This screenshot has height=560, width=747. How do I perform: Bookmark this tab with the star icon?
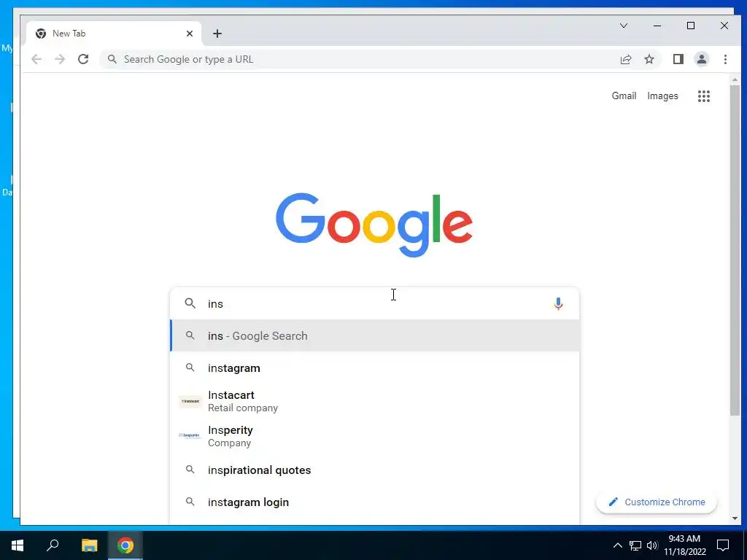point(649,59)
